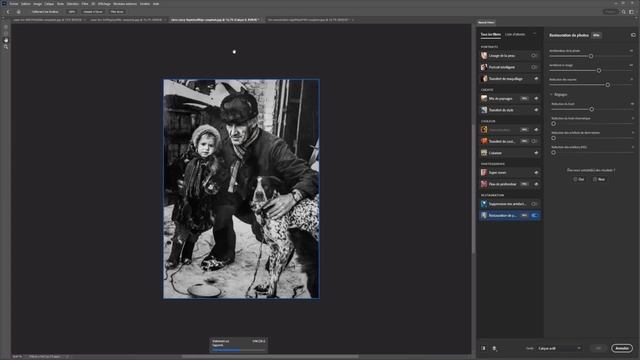Click the 100% zoom button

pyautogui.click(x=72, y=12)
